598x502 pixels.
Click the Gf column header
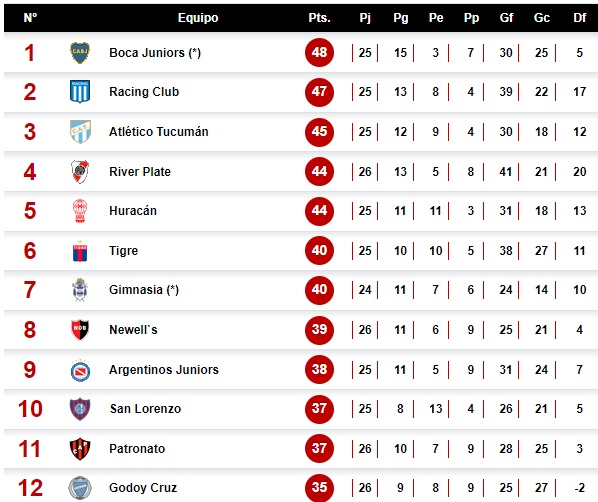click(506, 18)
